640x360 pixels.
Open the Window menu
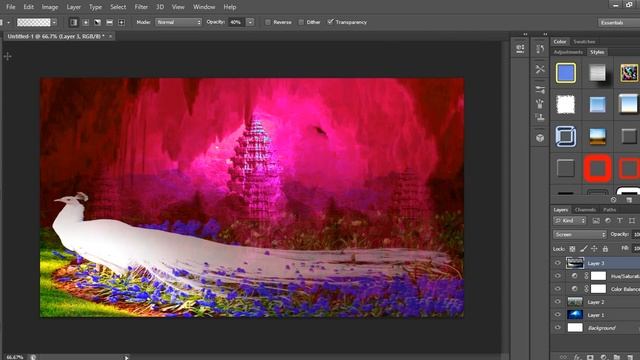click(x=204, y=7)
